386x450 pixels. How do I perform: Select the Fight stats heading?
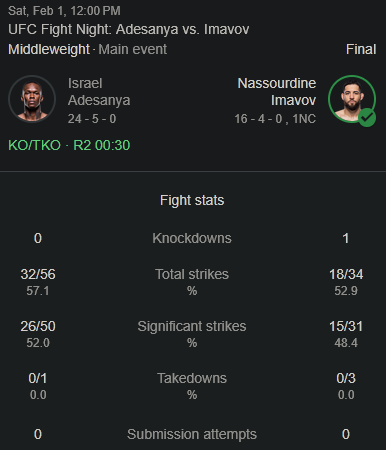pyautogui.click(x=192, y=200)
